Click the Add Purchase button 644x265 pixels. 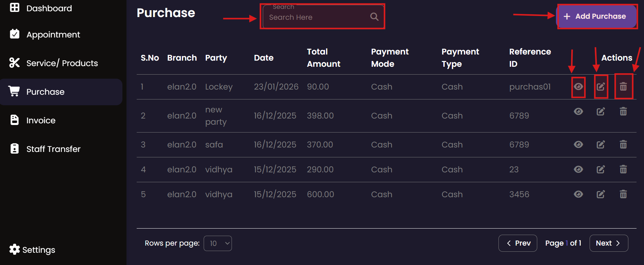(x=596, y=16)
